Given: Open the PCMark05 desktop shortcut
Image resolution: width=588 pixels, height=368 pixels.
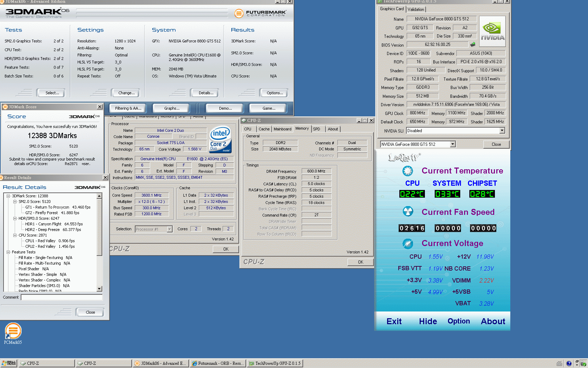Looking at the screenshot, I should [x=13, y=333].
